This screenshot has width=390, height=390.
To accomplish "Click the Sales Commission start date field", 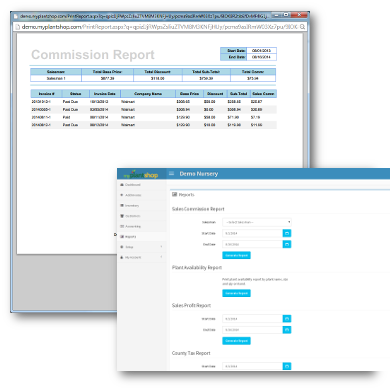I will pos(252,233).
